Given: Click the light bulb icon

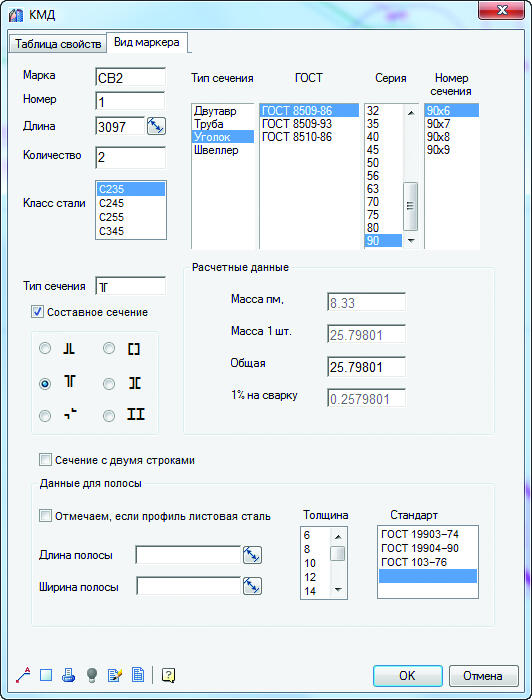Looking at the screenshot, I should click(x=92, y=675).
